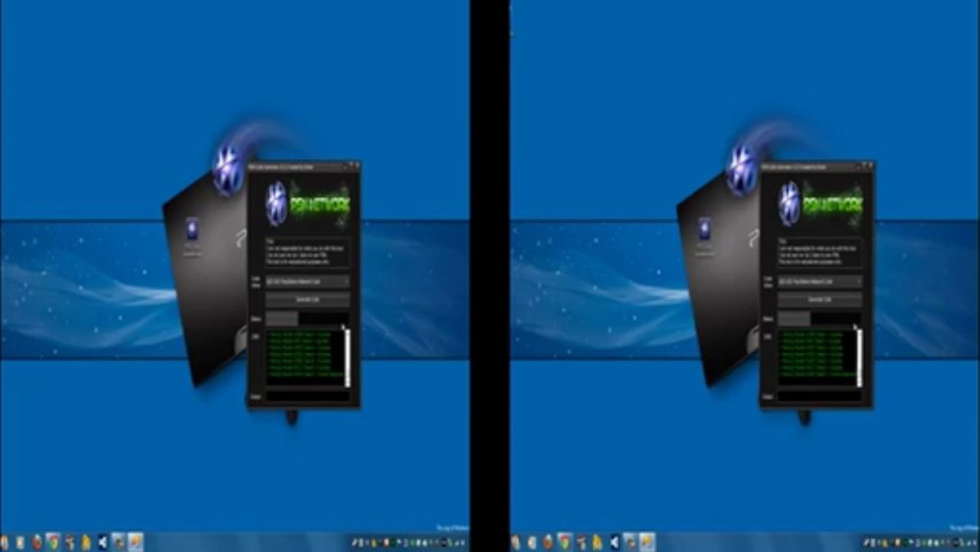The height and width of the screenshot is (552, 980).
Task: Click Generate Code button in left frame
Action: pyautogui.click(x=307, y=299)
